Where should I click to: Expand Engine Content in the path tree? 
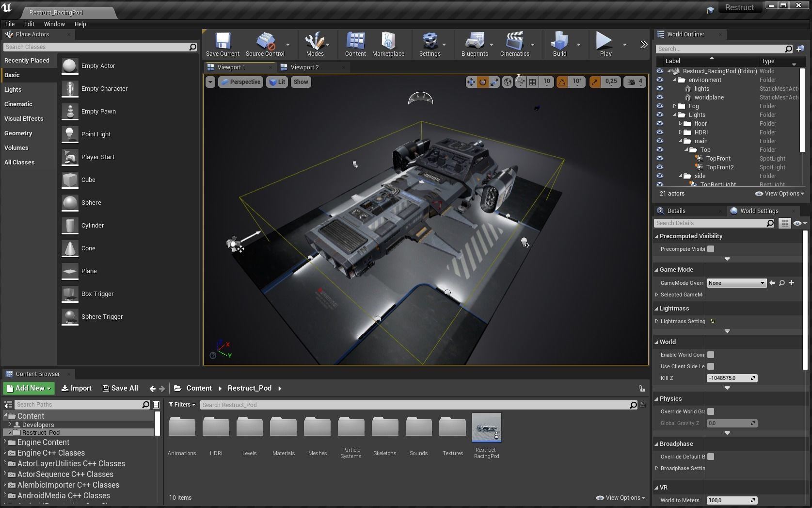(x=5, y=442)
